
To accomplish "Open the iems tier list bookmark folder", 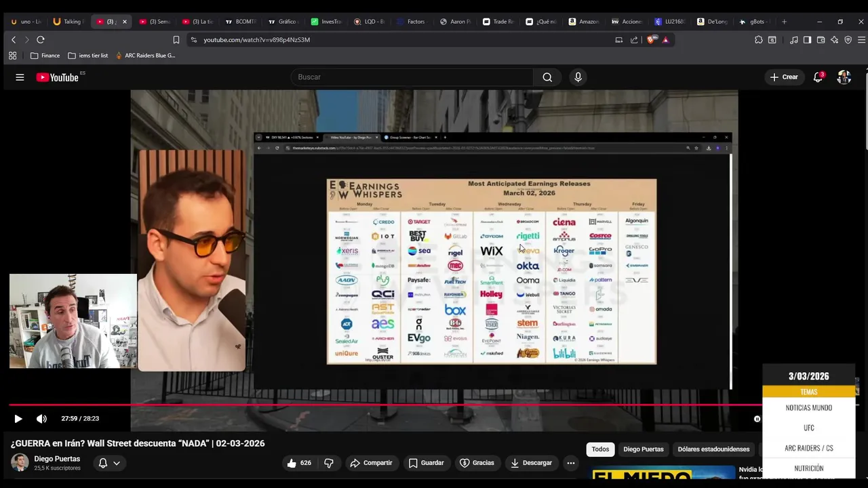I will tap(88, 56).
